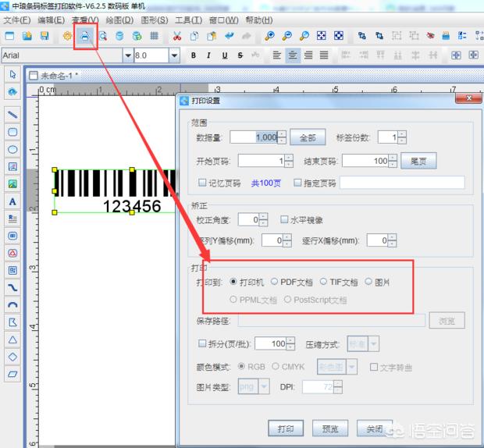Check the 指定页码 checkbox
This screenshot has height=448, width=484.
(x=297, y=183)
